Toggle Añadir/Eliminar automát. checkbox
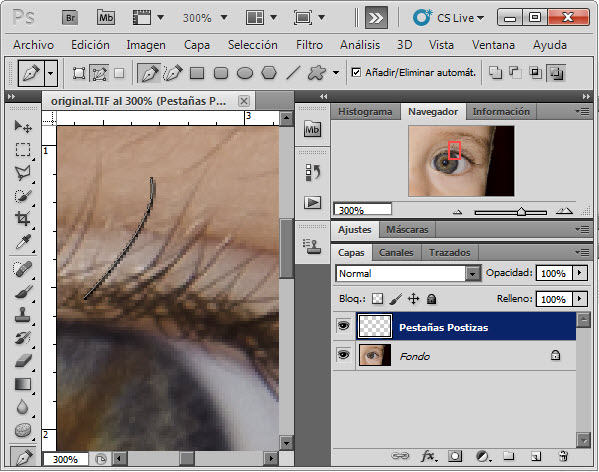The height and width of the screenshot is (472, 599). click(356, 72)
